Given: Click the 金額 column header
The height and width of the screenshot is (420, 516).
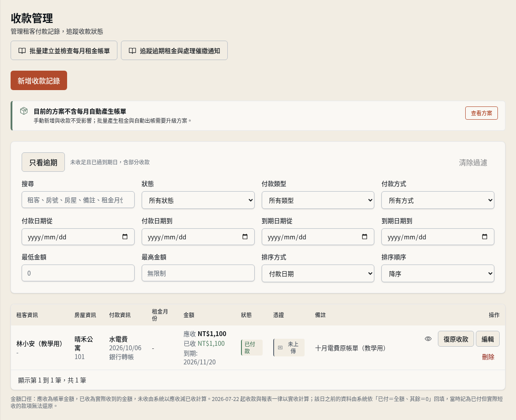Looking at the screenshot, I should [189, 315].
